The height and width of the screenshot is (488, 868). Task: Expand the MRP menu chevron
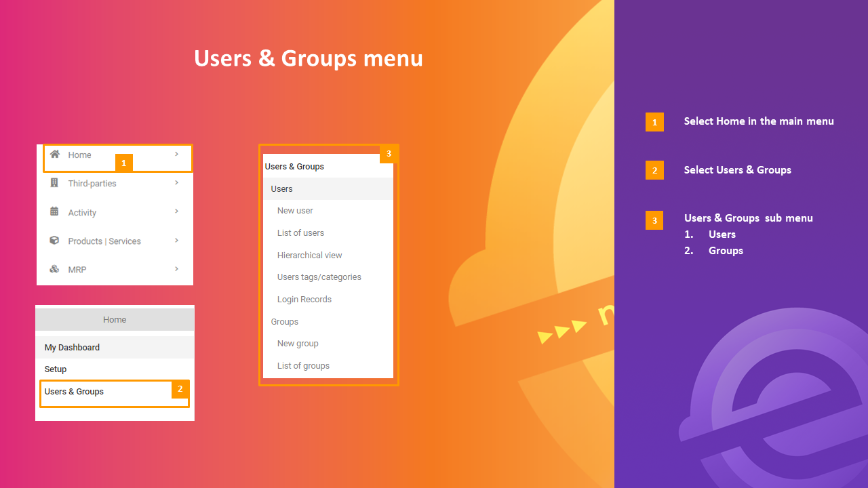(176, 269)
